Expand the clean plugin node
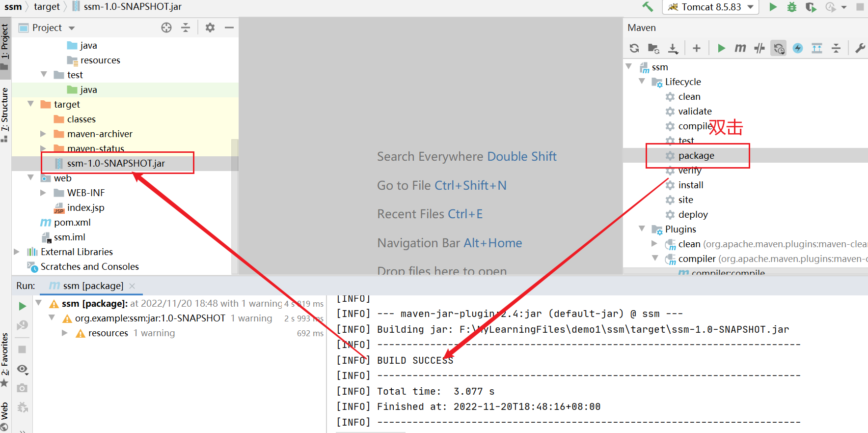868x433 pixels. coord(654,243)
